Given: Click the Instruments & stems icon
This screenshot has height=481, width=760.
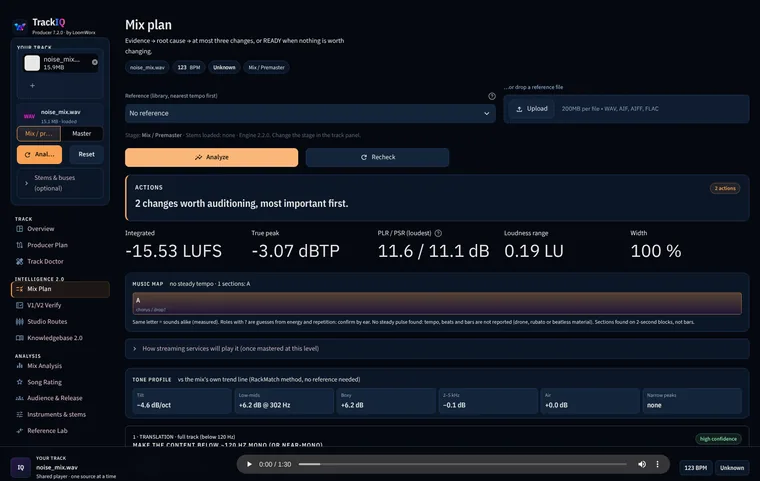Looking at the screenshot, I should (19, 415).
